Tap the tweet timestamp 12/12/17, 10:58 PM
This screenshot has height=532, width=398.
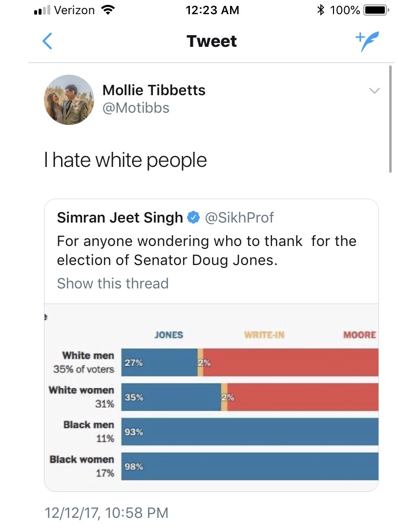tap(106, 513)
